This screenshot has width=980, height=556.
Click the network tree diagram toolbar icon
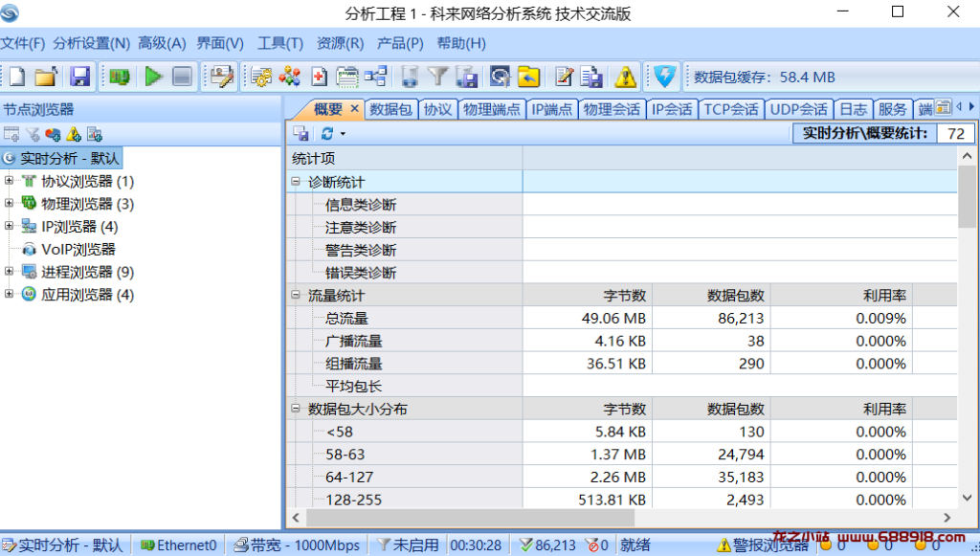pyautogui.click(x=375, y=77)
